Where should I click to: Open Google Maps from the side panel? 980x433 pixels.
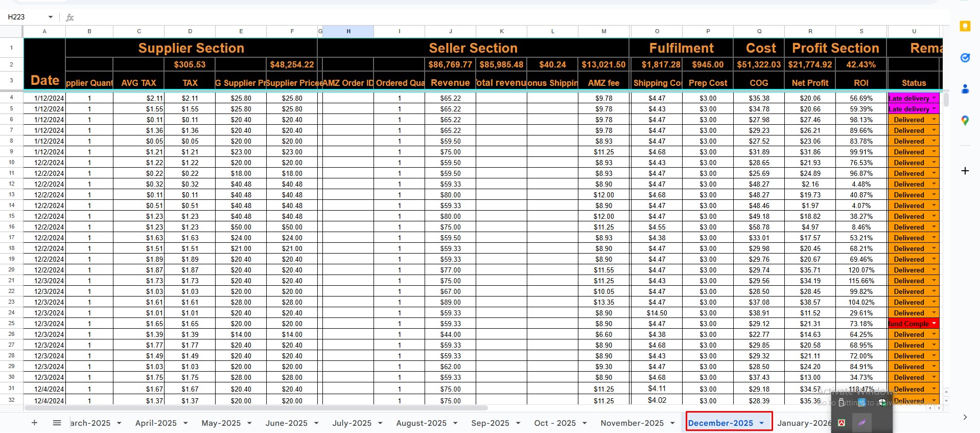coord(965,121)
